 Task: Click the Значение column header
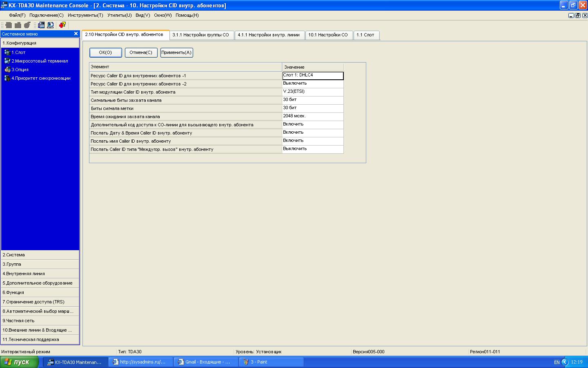pos(313,67)
